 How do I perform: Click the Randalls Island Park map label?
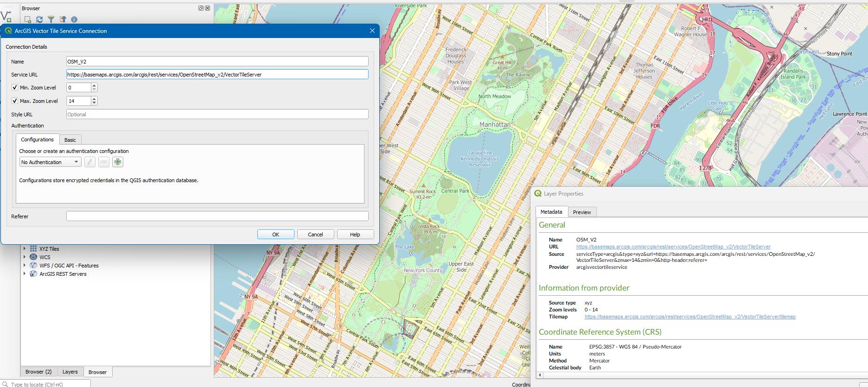pos(793,74)
